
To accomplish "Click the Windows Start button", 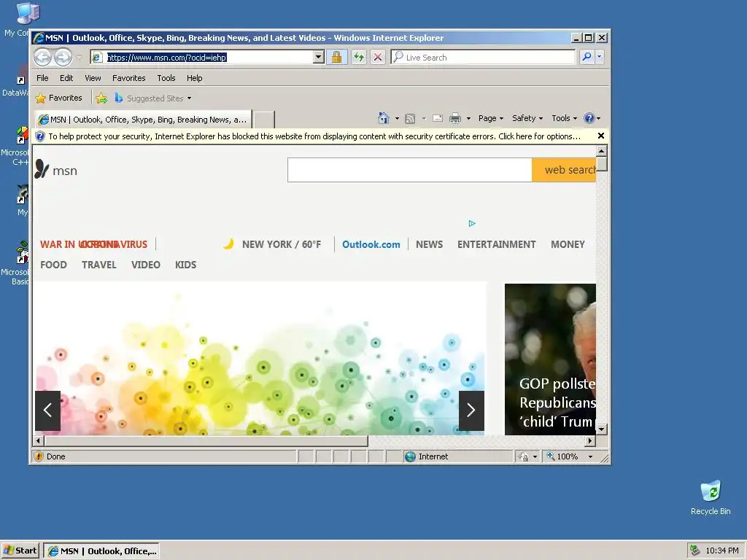I will pos(20,551).
